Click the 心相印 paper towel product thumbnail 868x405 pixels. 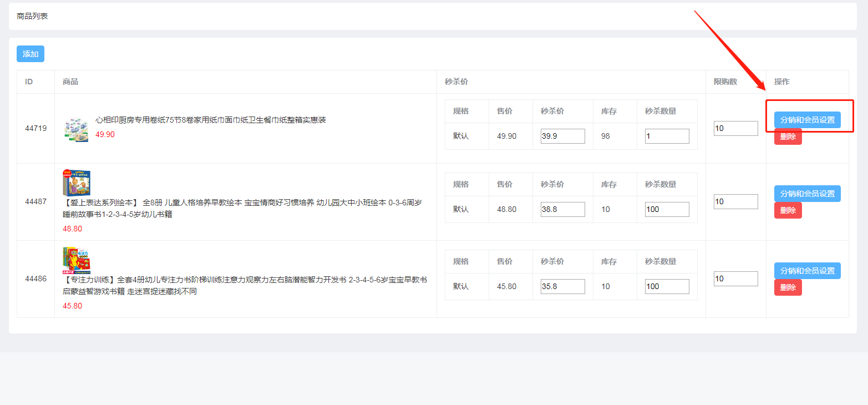(76, 129)
